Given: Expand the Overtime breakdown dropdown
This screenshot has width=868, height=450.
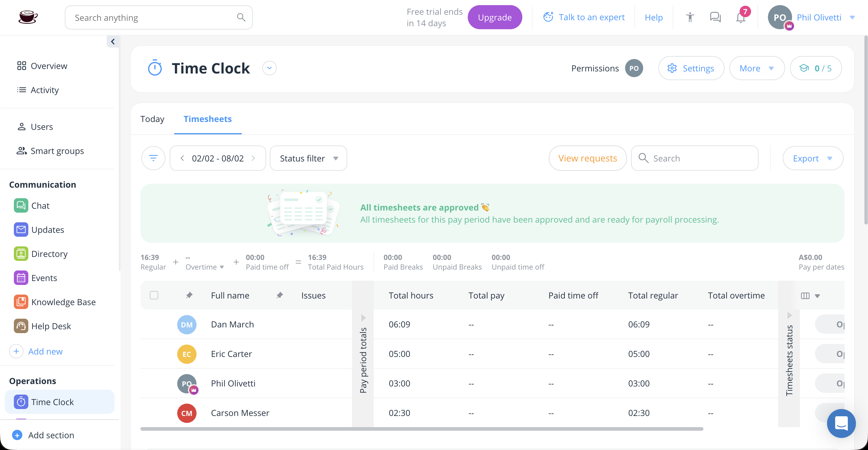Looking at the screenshot, I should point(222,267).
